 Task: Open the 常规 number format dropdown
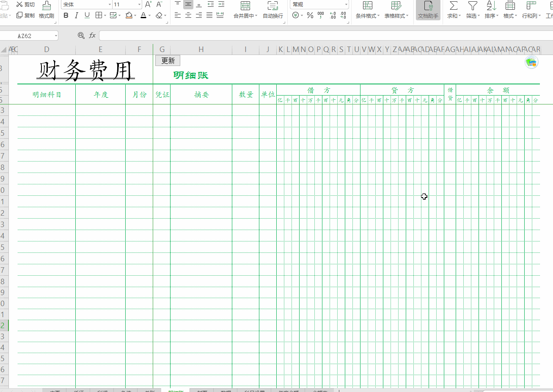click(346, 4)
